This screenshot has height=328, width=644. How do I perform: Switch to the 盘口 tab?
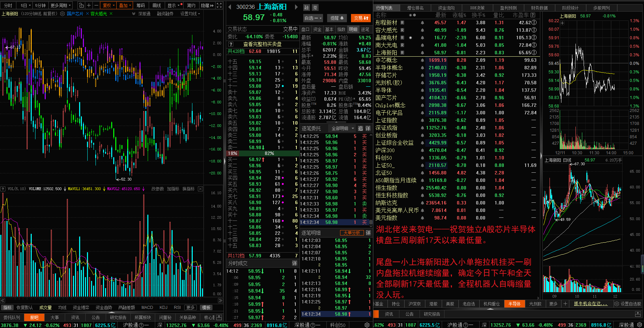tap(305, 29)
